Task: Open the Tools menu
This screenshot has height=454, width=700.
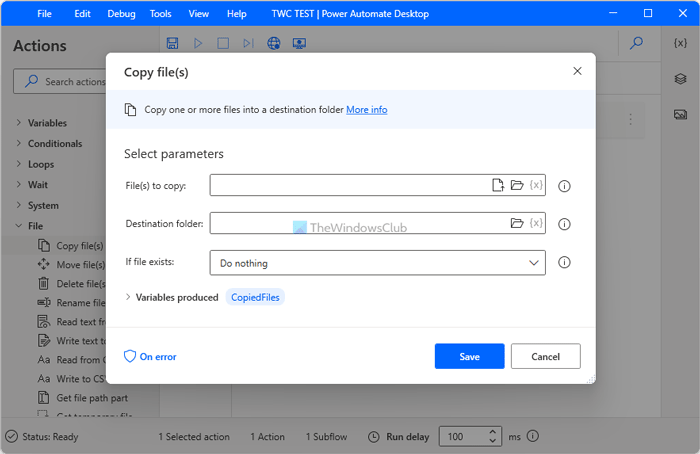Action: tap(160, 14)
